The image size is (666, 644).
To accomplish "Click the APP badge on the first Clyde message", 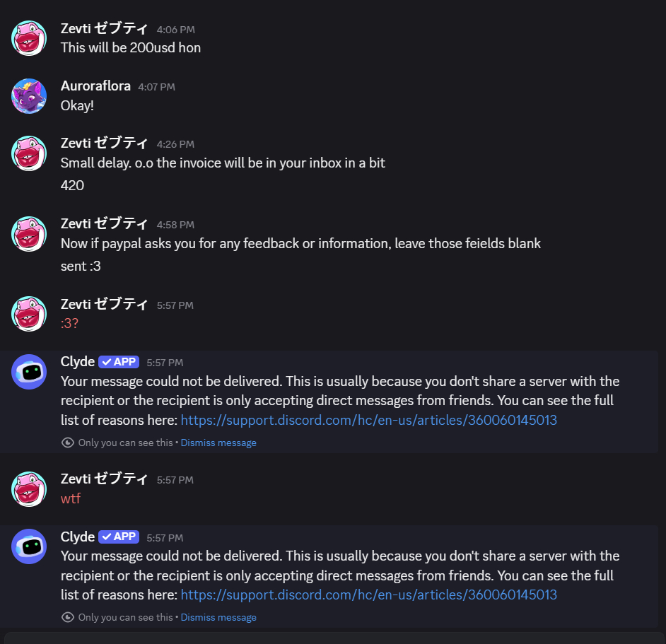I will pyautogui.click(x=119, y=362).
